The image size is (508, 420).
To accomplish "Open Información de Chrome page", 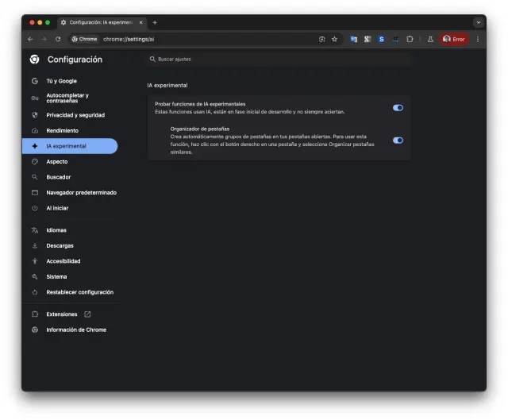I will point(75,329).
